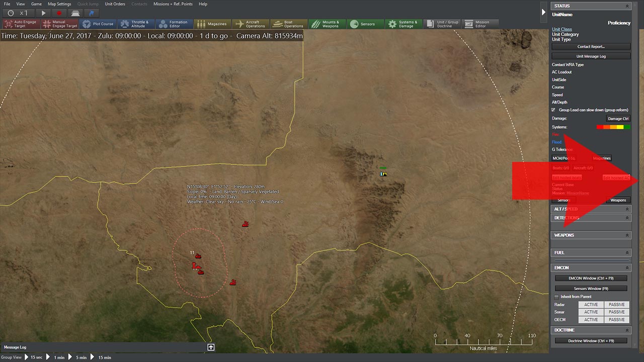
Task: Click the x1 time compression clock button
Action: (x=18, y=13)
